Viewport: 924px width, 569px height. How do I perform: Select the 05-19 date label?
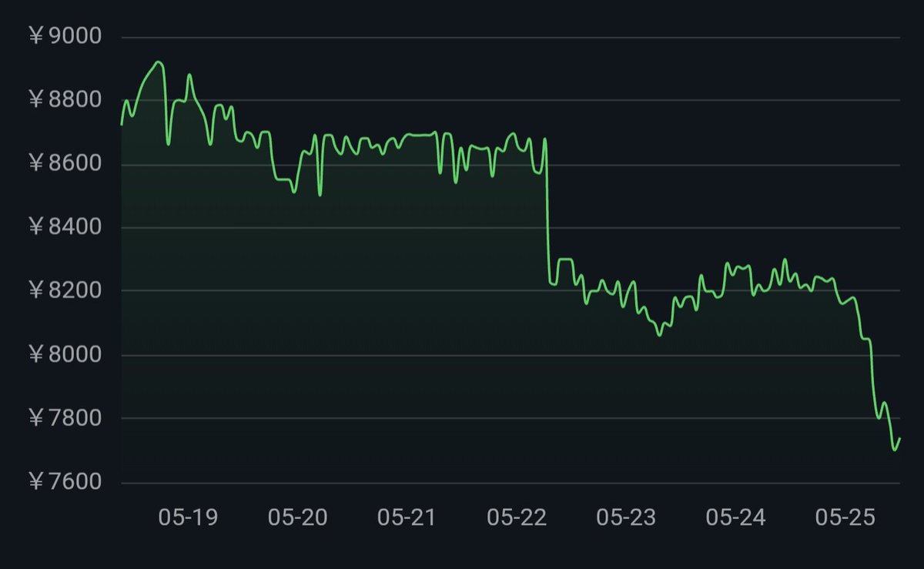pyautogui.click(x=188, y=518)
